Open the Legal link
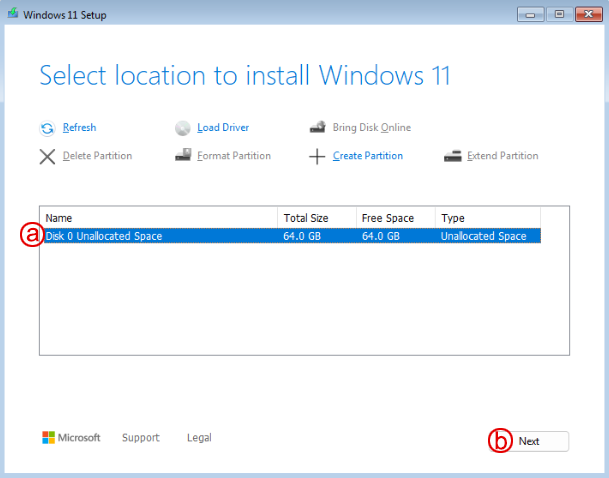Viewport: 609px width, 478px height. coord(199,438)
